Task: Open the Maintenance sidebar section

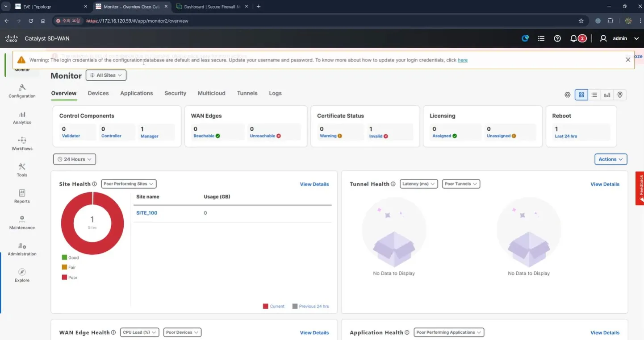Action: pos(22,223)
